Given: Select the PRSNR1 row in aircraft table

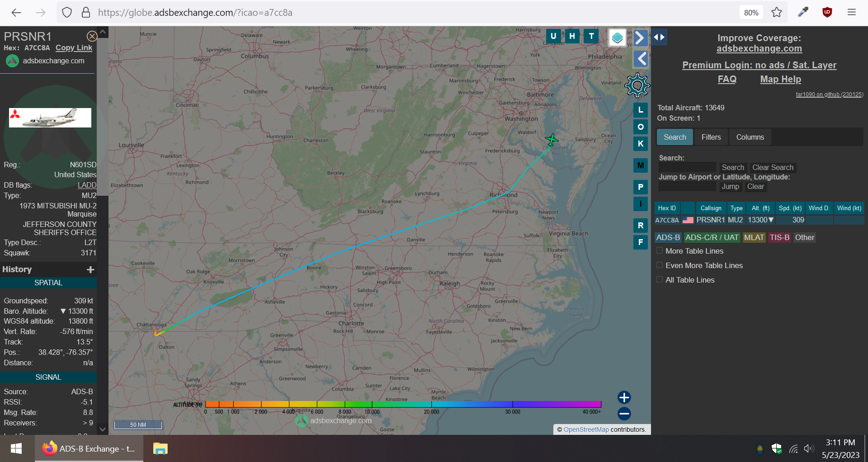Looking at the screenshot, I should click(759, 220).
